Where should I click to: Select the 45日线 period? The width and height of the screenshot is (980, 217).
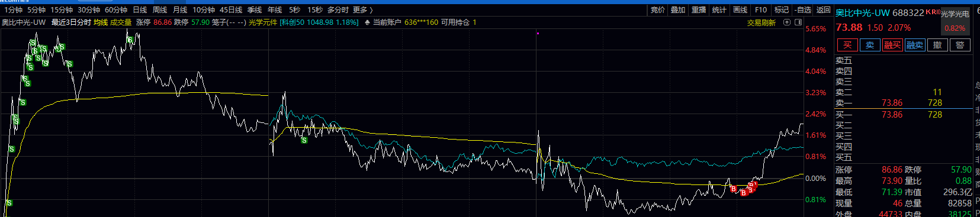tap(231, 10)
